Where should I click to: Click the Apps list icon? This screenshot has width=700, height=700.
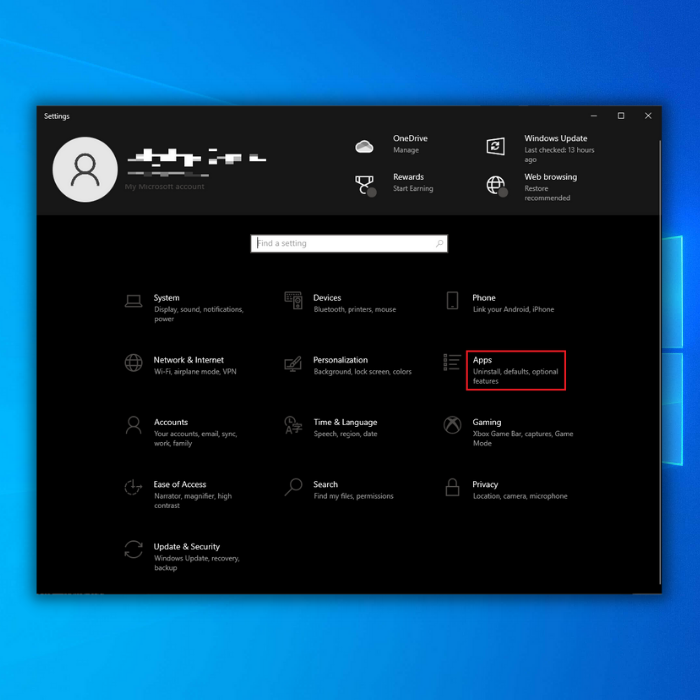452,362
